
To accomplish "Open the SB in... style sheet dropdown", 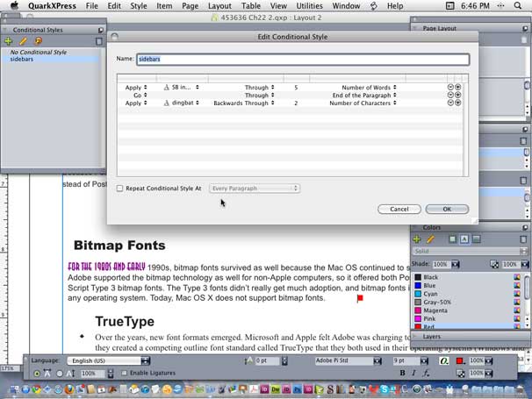I will (182, 88).
